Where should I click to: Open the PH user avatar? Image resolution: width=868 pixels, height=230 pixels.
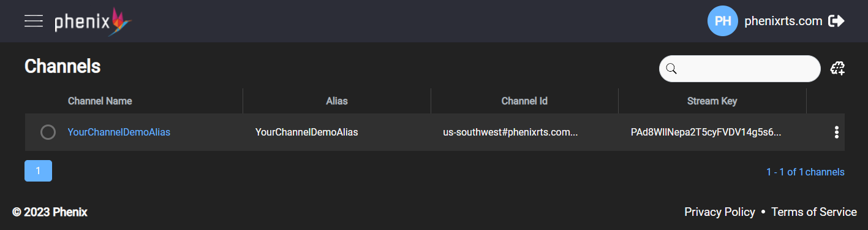pos(722,21)
